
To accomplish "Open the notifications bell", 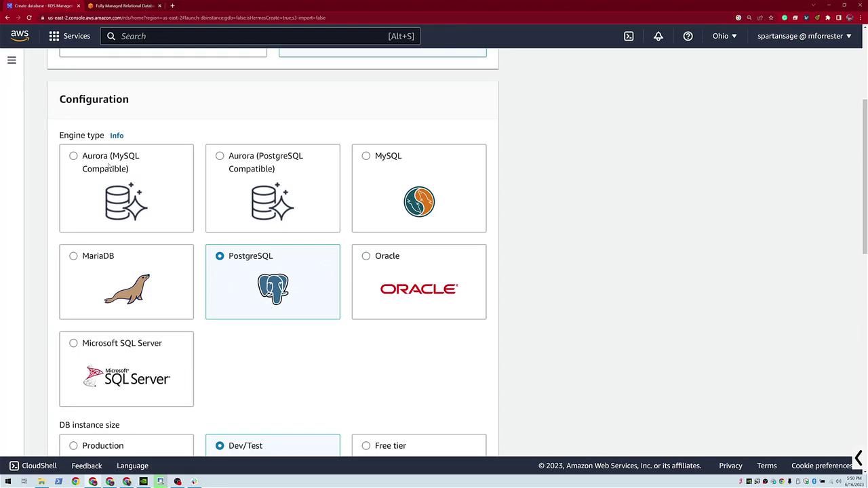I will point(658,36).
